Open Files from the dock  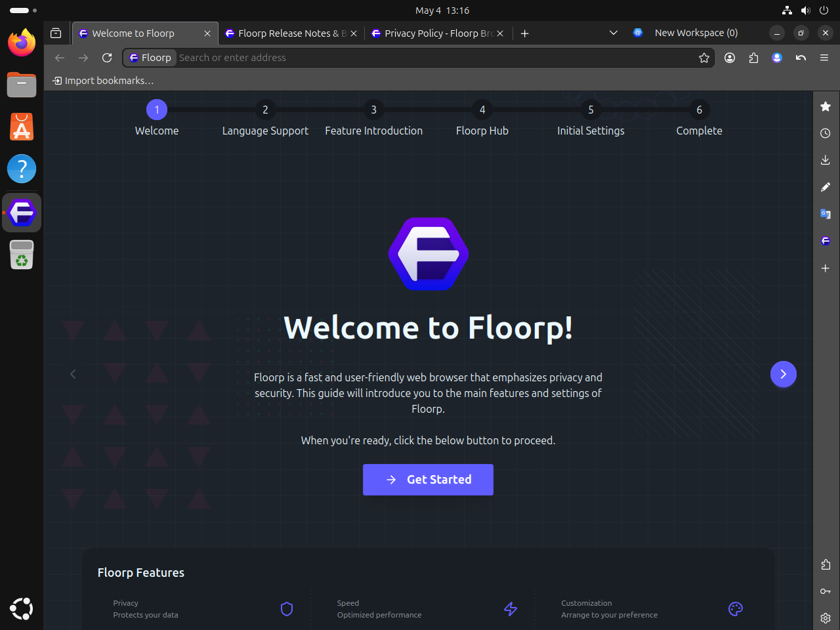click(x=22, y=85)
